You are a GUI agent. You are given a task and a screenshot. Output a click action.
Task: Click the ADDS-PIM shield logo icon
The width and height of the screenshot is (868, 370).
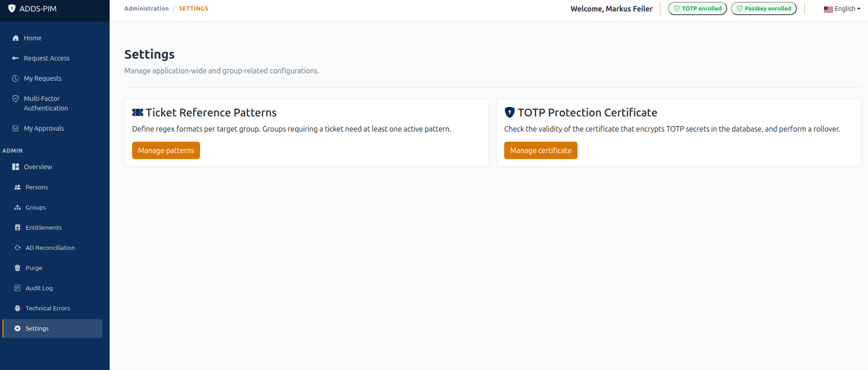[12, 8]
